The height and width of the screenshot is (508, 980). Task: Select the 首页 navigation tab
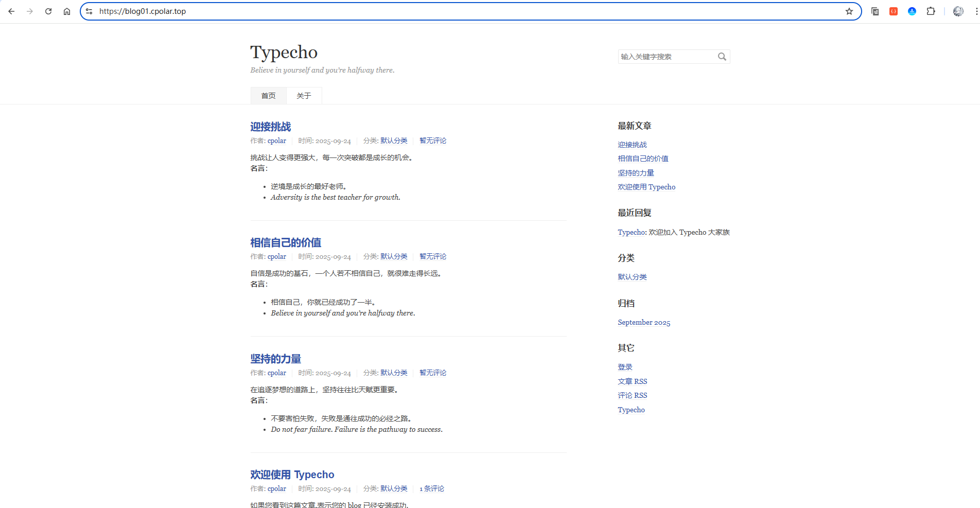[x=268, y=95]
